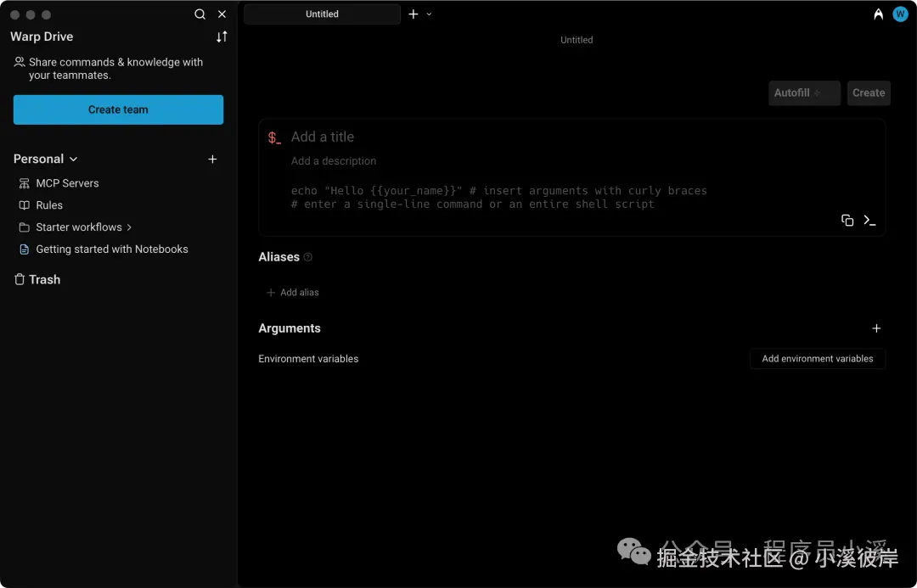
Task: Click the Warp AI icon in header
Action: tap(879, 14)
